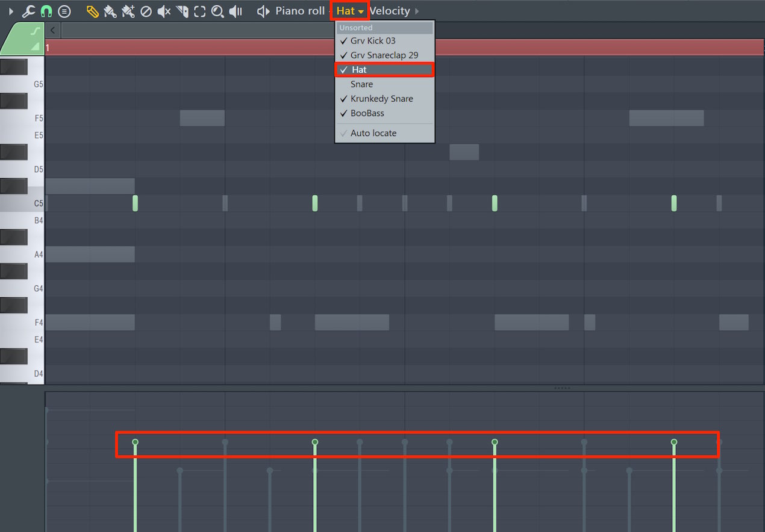Select Grv Kick 03 from the menu
The width and height of the screenshot is (765, 532).
click(x=384, y=41)
